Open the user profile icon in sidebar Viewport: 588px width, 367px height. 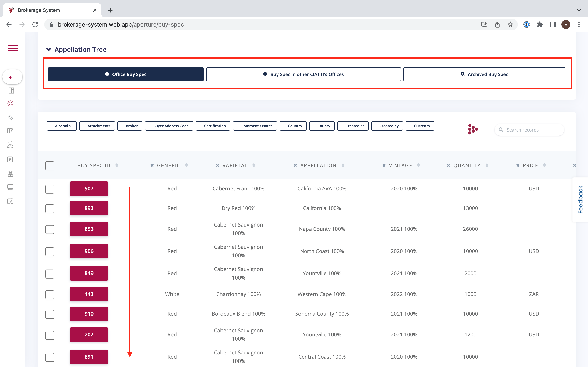point(10,144)
